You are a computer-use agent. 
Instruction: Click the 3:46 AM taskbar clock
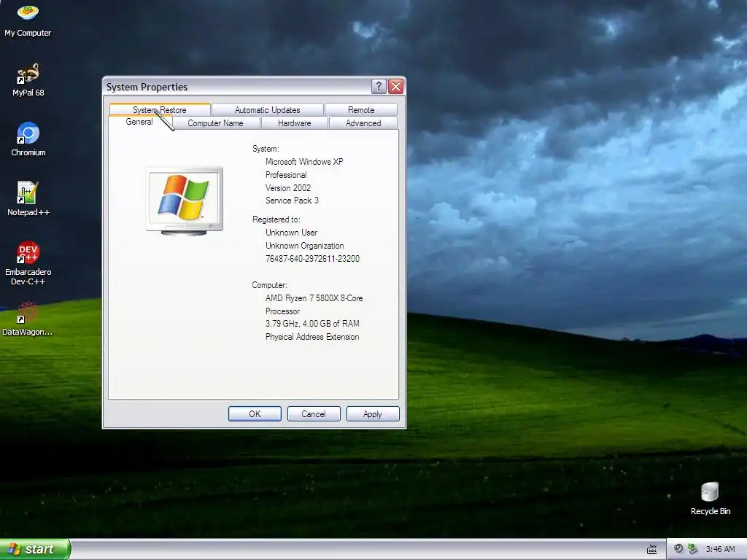pyautogui.click(x=720, y=549)
